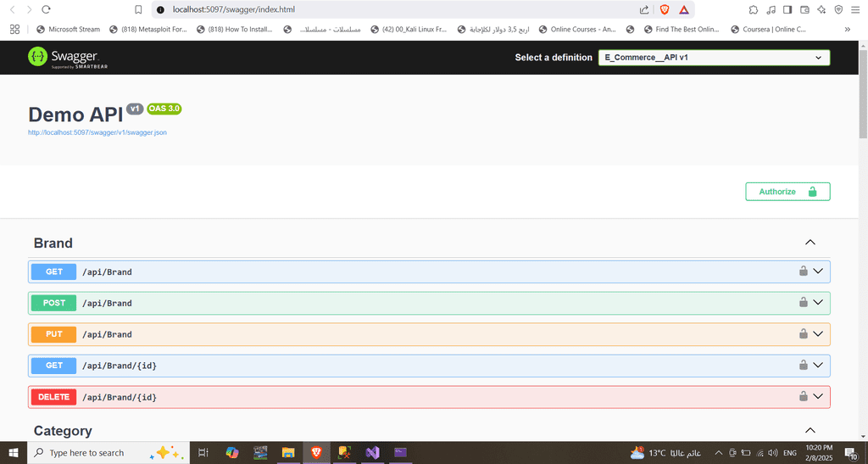Click the browser back arrow
The width and height of the screenshot is (868, 464).
(13, 9)
